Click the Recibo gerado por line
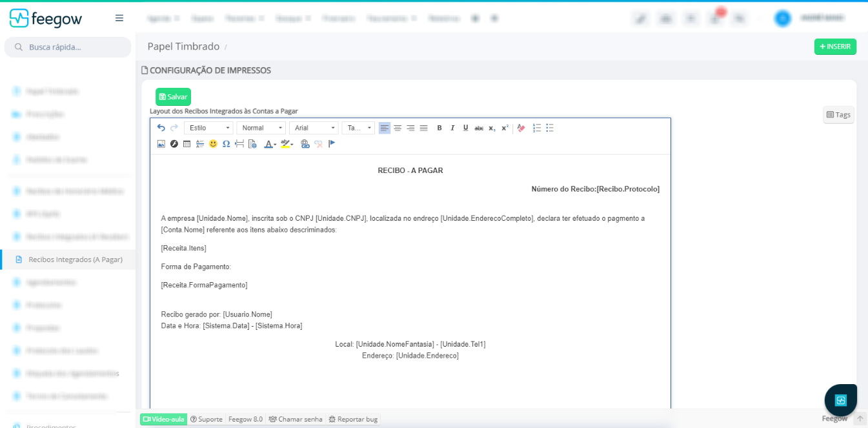The width and height of the screenshot is (868, 428). (217, 314)
